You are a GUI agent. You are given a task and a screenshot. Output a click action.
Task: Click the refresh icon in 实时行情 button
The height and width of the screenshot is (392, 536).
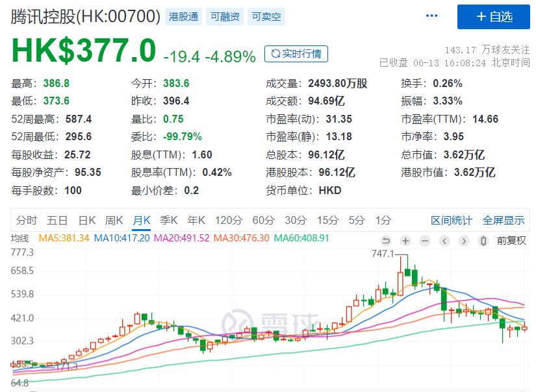click(x=275, y=54)
